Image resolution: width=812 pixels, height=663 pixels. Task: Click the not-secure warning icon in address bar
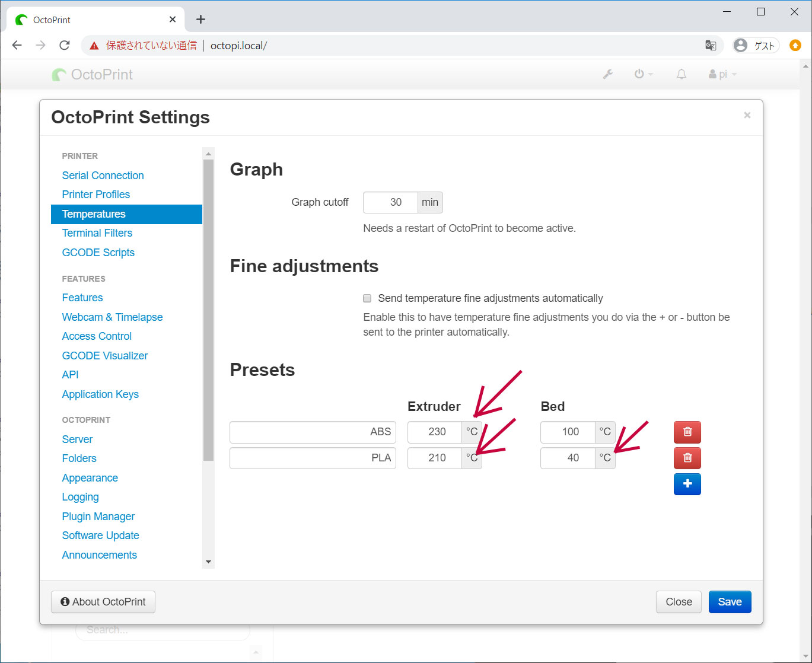[x=94, y=46]
